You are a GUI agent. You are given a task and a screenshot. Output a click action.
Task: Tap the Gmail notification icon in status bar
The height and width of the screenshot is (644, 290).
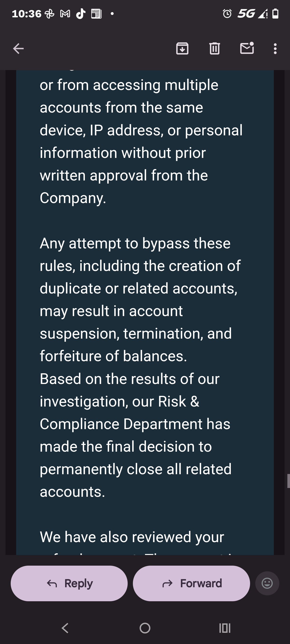tap(65, 14)
